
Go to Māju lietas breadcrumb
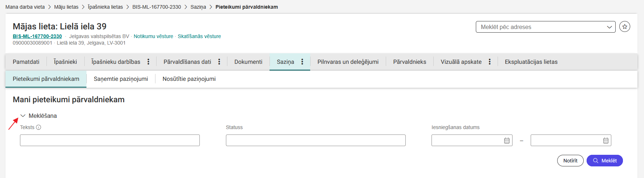(66, 7)
